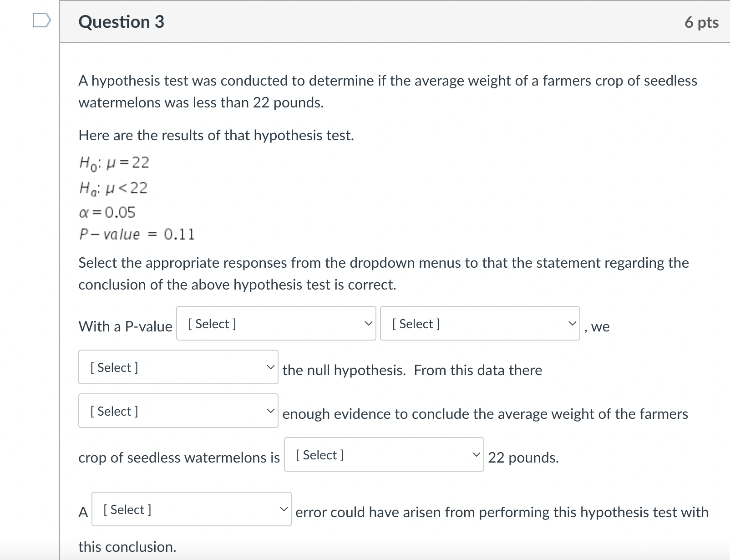Click the alternative hypothesis line 'Ha: μ<22'
This screenshot has height=560, width=730.
(x=113, y=188)
